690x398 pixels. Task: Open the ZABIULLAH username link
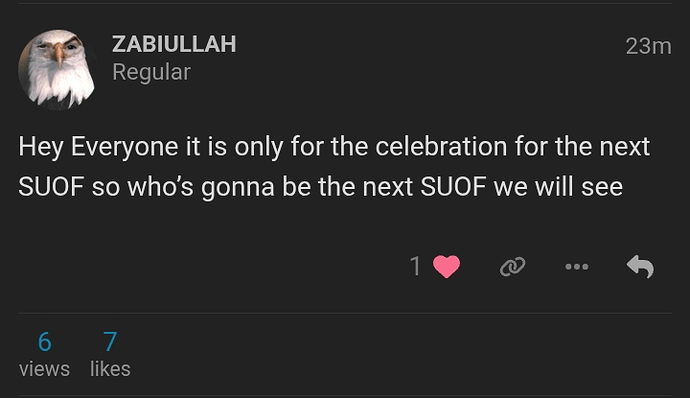[x=174, y=44]
